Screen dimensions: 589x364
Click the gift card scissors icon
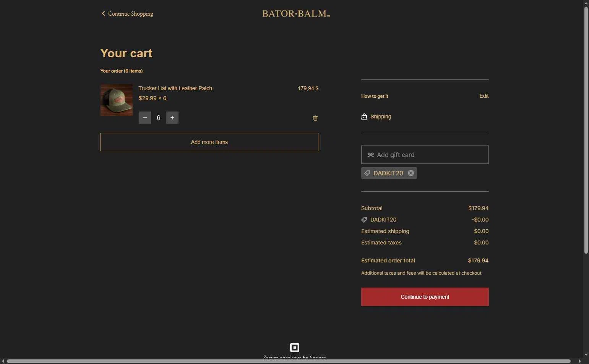(371, 155)
